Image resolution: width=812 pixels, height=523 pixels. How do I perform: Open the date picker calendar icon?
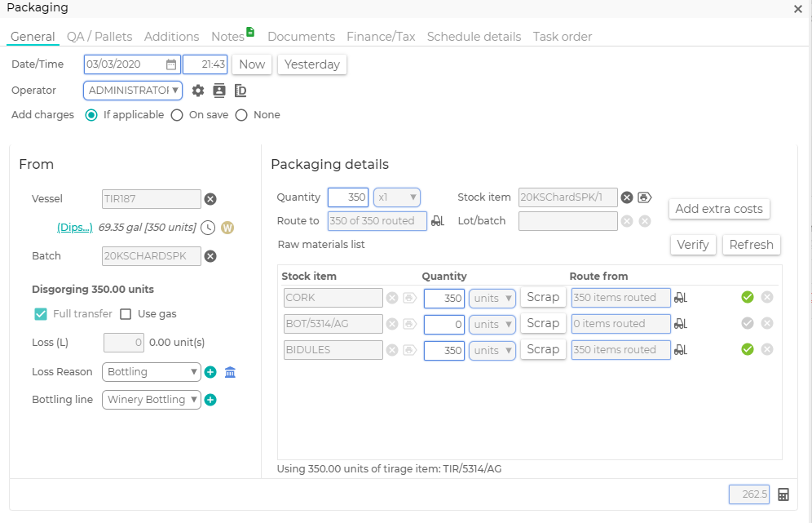pyautogui.click(x=171, y=64)
